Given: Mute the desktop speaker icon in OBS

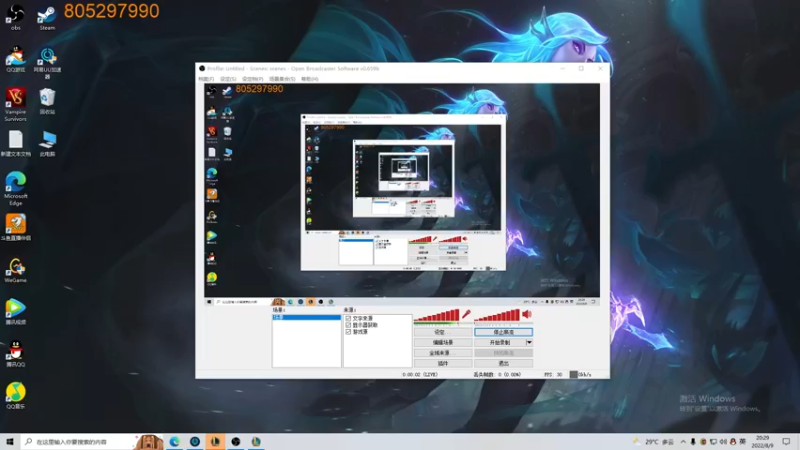Looking at the screenshot, I should 527,314.
